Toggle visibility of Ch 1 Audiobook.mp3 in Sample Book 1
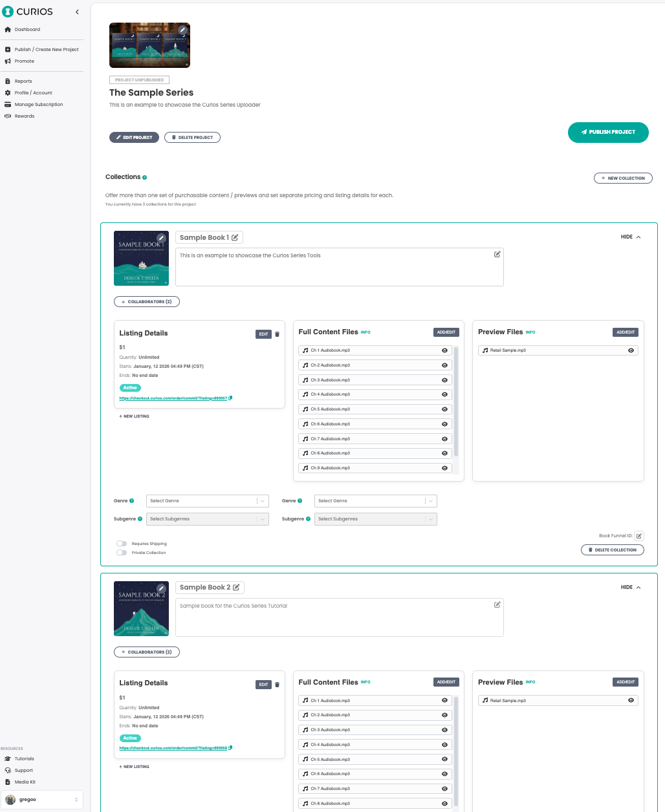 tap(444, 350)
